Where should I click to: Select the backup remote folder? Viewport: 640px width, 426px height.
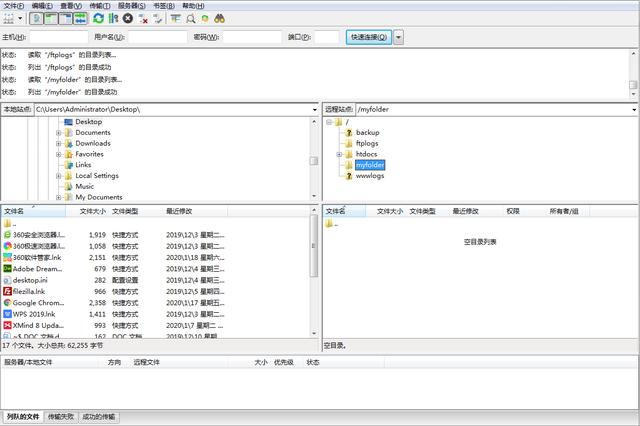click(367, 133)
